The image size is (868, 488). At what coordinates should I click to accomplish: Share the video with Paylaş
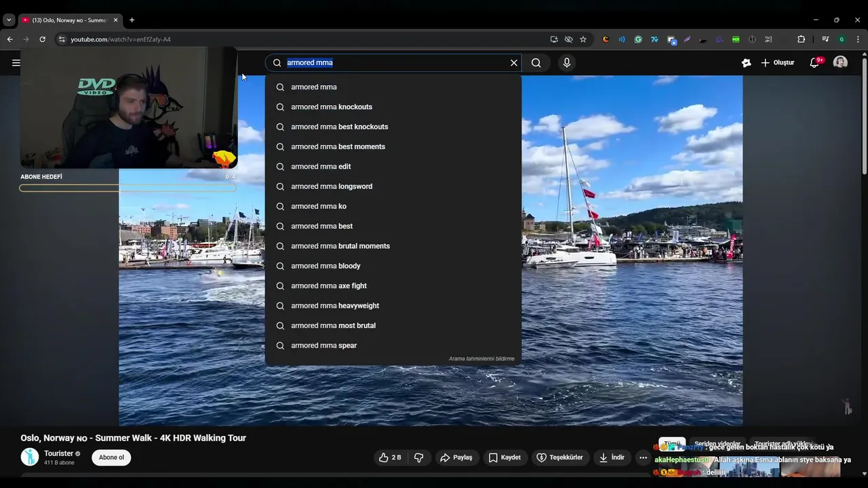pos(456,457)
